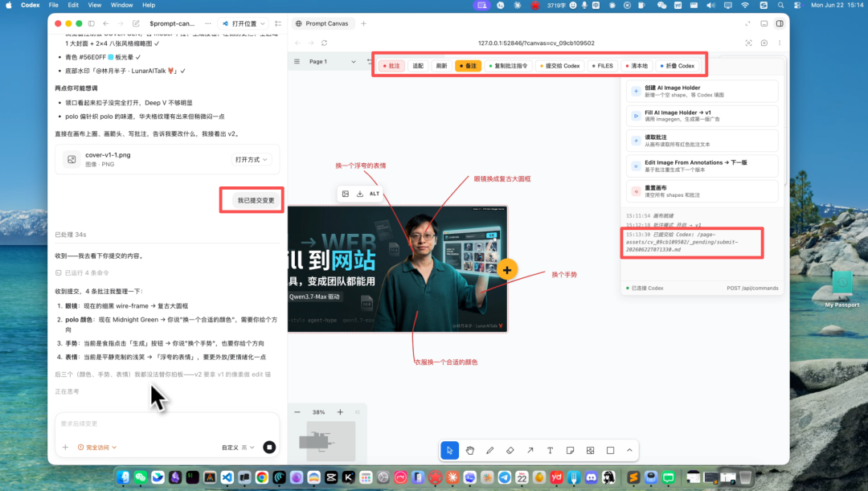Run Edit Image From Annotations command
This screenshot has height=491, width=868.
point(702,166)
